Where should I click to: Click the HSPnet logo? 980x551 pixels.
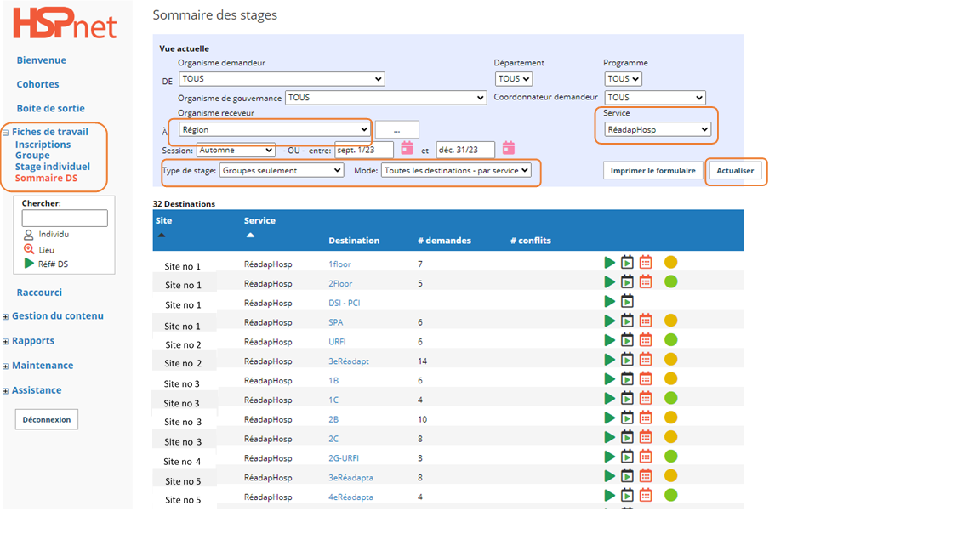tap(65, 24)
